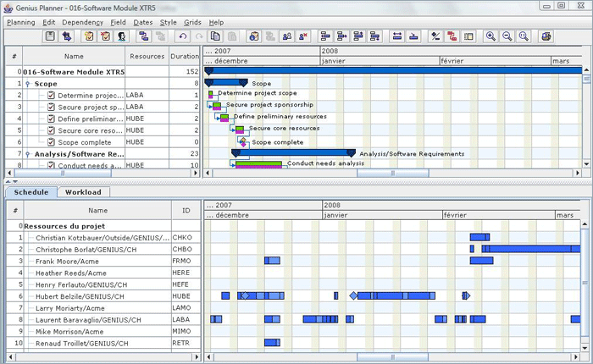
Task: Open the Field menu
Action: pyautogui.click(x=118, y=22)
